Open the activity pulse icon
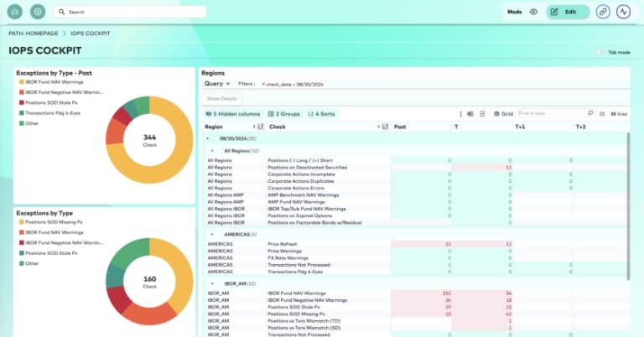The width and height of the screenshot is (644, 337). [623, 12]
